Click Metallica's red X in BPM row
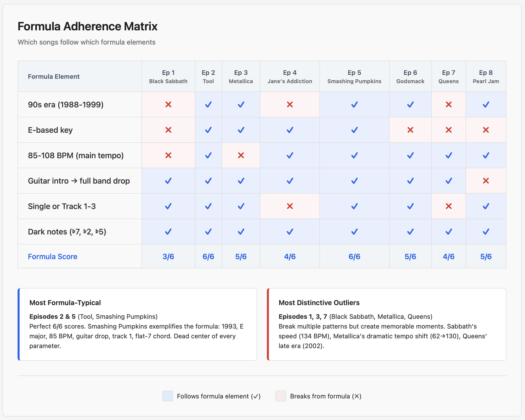Screen dimensions: 525x420 (x=241, y=155)
